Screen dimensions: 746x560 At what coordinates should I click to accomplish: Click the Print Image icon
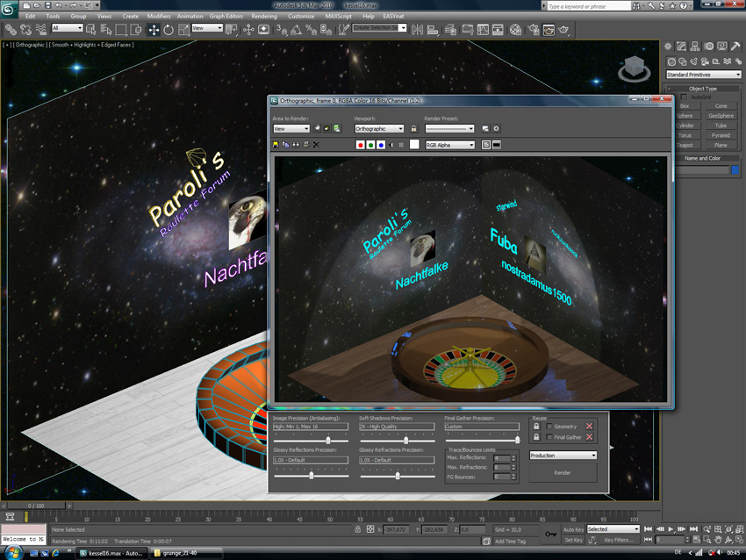click(x=306, y=145)
